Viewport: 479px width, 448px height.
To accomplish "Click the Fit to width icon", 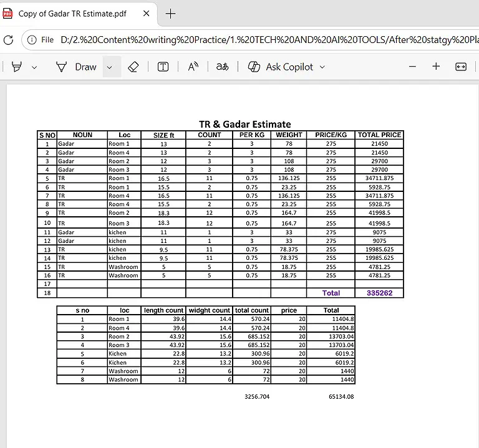I will [461, 67].
